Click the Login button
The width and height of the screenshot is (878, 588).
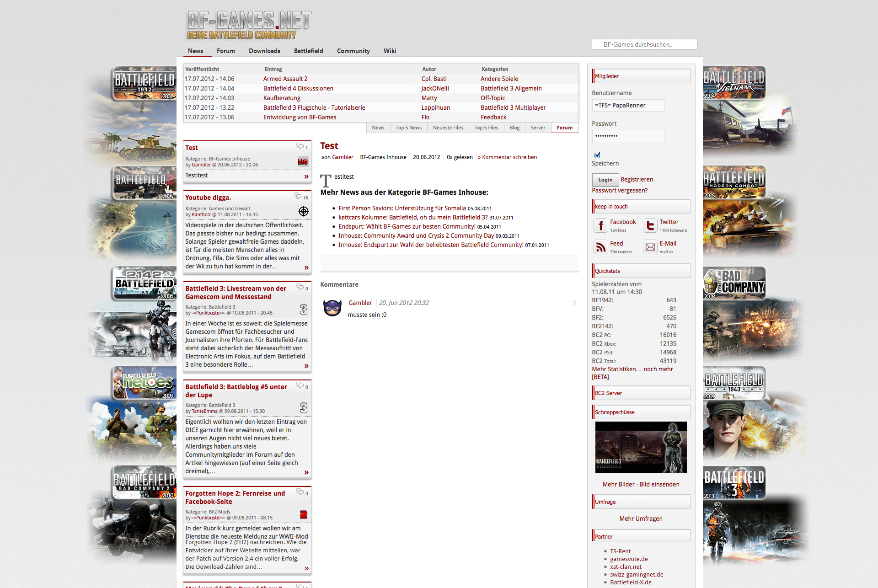click(x=605, y=180)
